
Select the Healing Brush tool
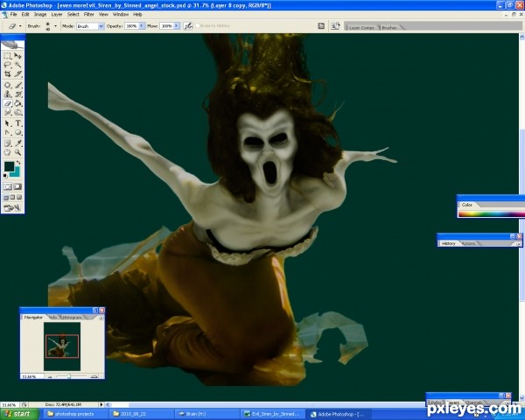pos(7,85)
